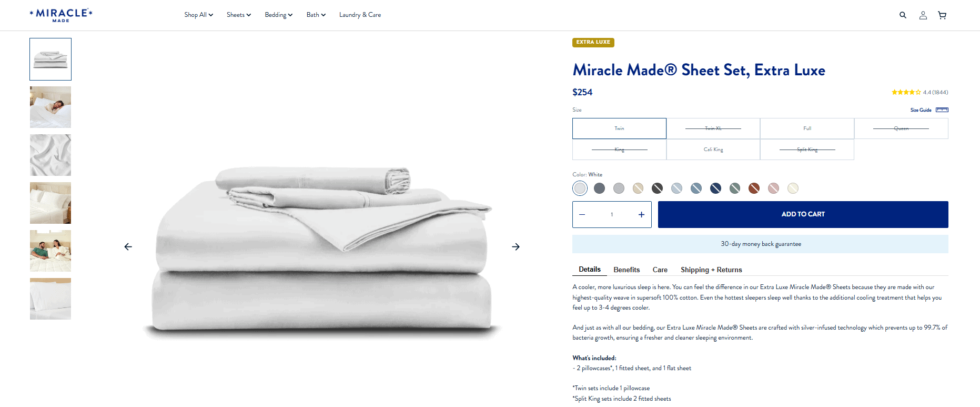This screenshot has height=407, width=980.
Task: Increase quantity with plus icon
Action: (641, 214)
